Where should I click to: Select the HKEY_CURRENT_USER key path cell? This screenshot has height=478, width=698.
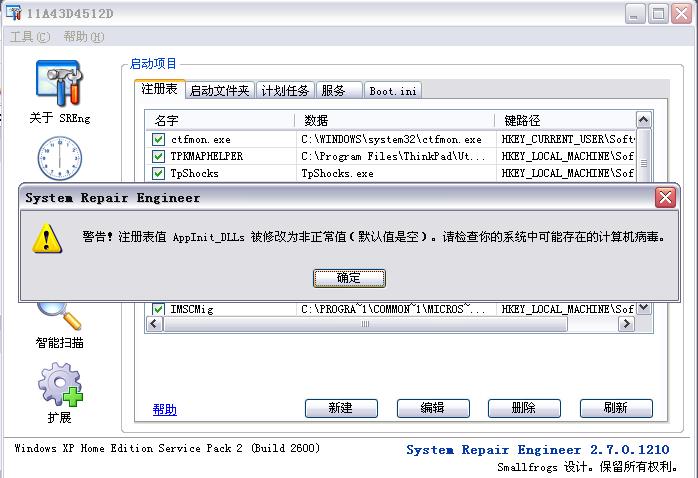click(x=568, y=139)
